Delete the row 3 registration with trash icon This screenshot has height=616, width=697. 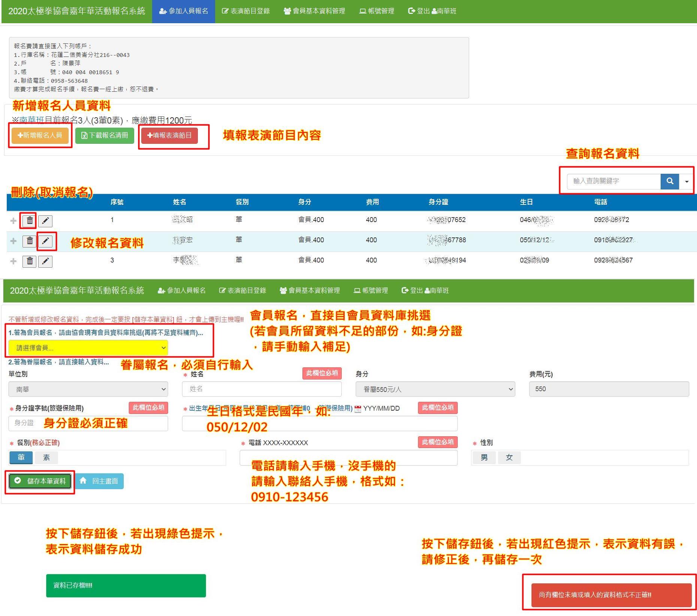(29, 261)
